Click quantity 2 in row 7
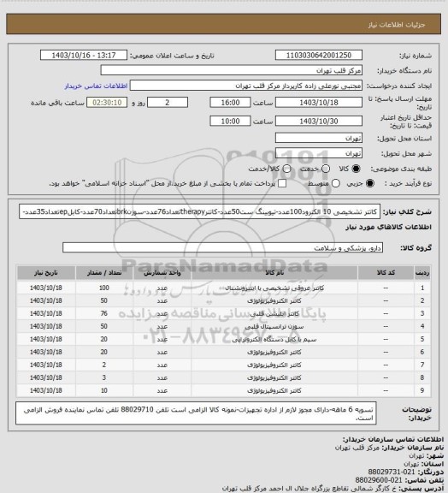Screen dimensions: 448x493 pyautogui.click(x=104, y=365)
